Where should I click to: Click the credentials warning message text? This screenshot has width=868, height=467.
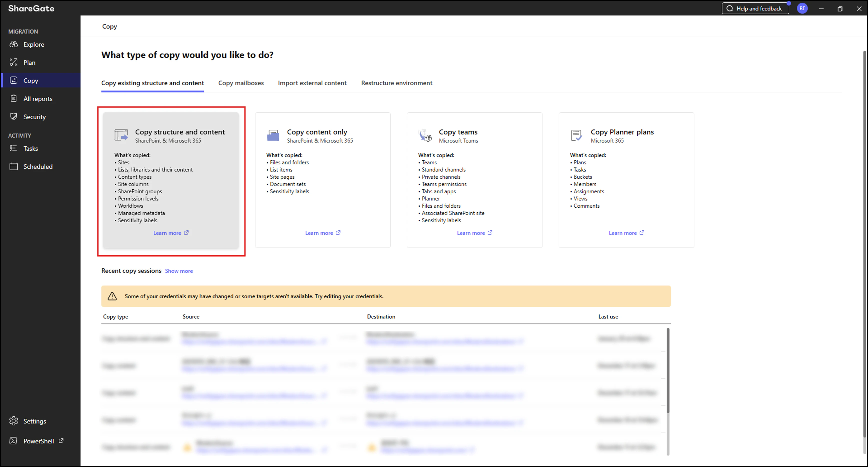(x=254, y=296)
